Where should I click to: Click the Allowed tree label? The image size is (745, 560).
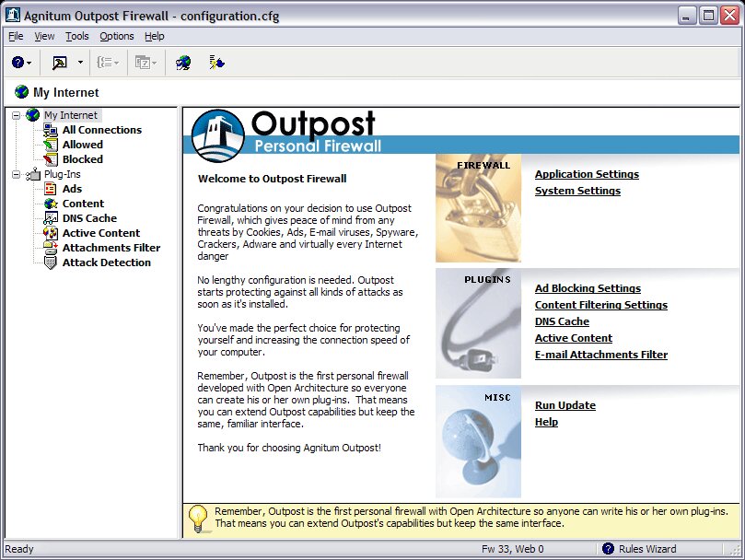(x=83, y=145)
